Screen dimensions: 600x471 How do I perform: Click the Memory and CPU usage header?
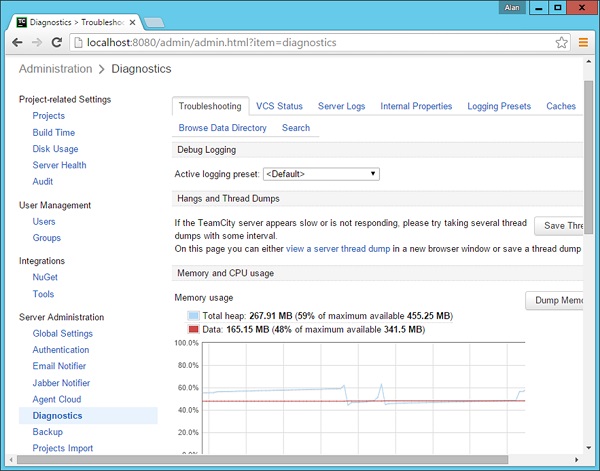click(x=377, y=273)
